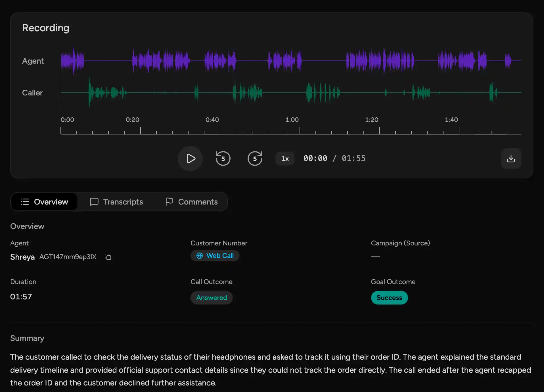Click the 00:00 current time readout
The image size is (544, 392).
tap(315, 159)
